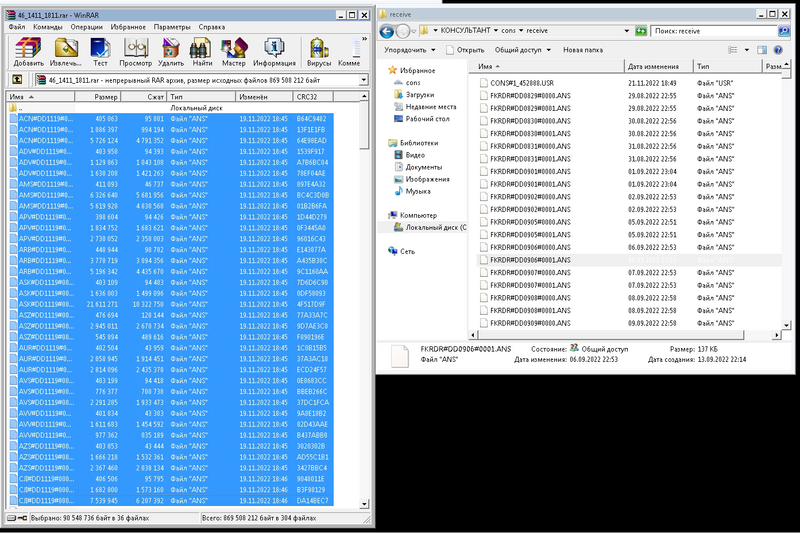Viewport: 800px width, 533px height.
Task: Click the Комме... comment icon in WinRAR
Action: 349,52
